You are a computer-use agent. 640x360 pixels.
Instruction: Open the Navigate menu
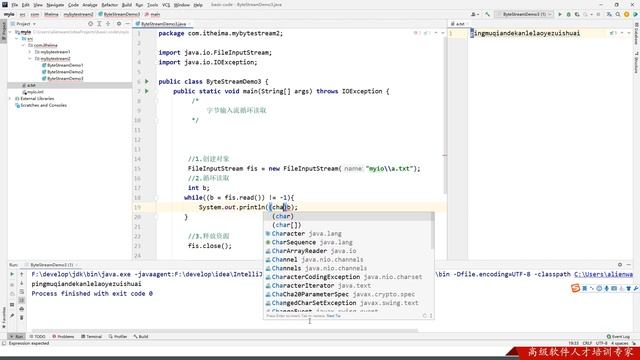(55, 5)
